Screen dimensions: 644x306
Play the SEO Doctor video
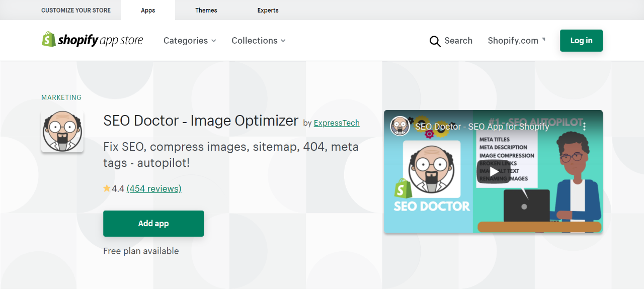click(x=493, y=171)
